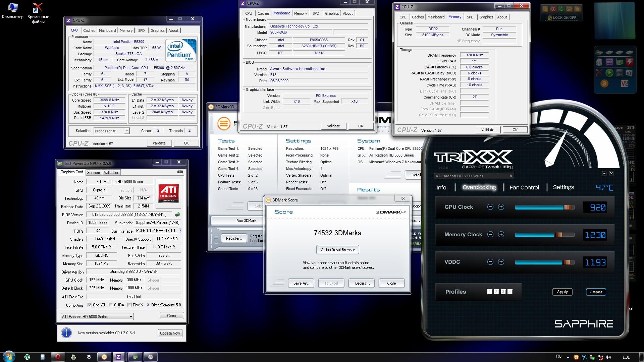Click Details... in 3DMark Score dialog
The height and width of the screenshot is (362, 644).
coord(362,283)
